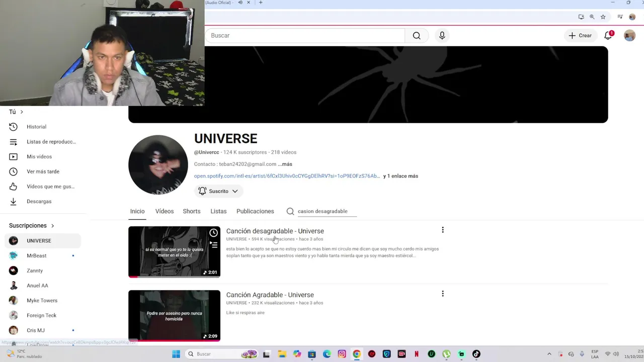Click the Windows Start button
The height and width of the screenshot is (362, 644).
(x=176, y=354)
